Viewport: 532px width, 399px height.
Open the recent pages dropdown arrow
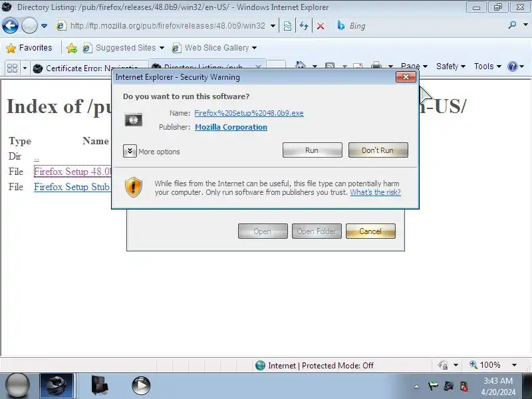tap(44, 26)
